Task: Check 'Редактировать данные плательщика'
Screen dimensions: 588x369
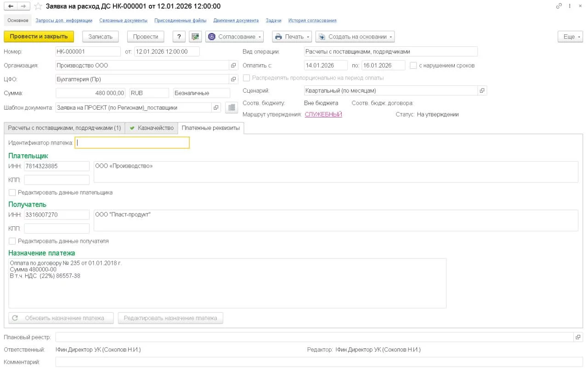Action: 12,193
